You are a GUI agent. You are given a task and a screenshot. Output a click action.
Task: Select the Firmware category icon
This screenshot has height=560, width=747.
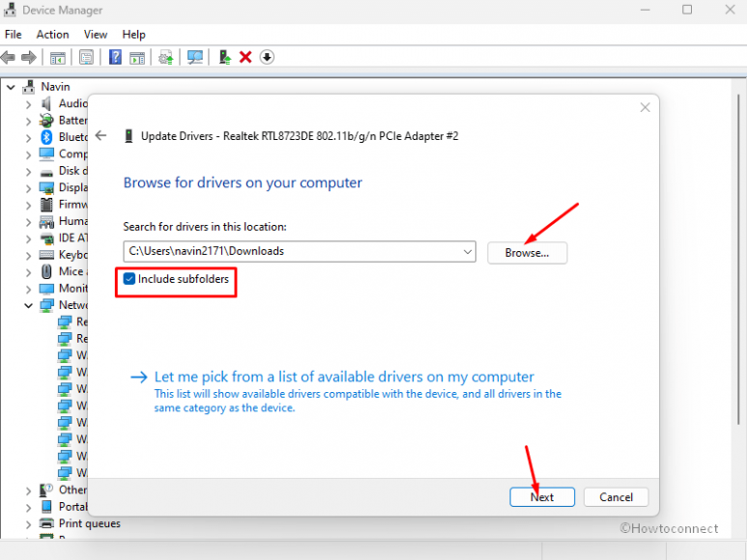(x=46, y=205)
